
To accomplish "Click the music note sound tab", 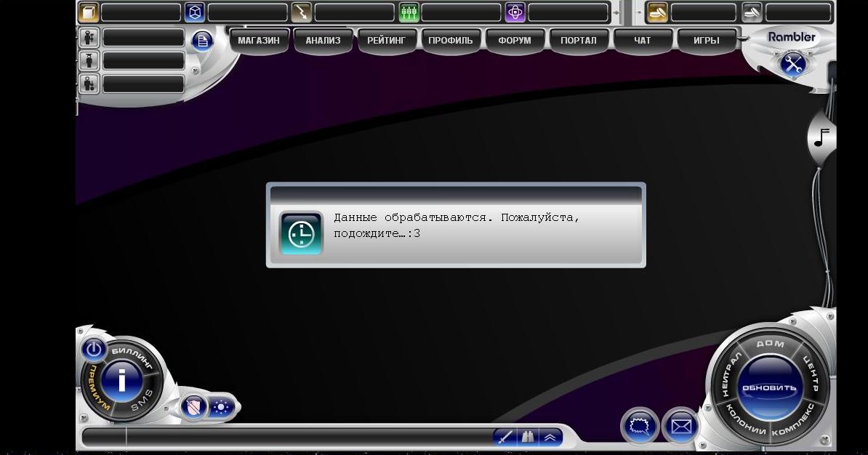I will pos(821,137).
